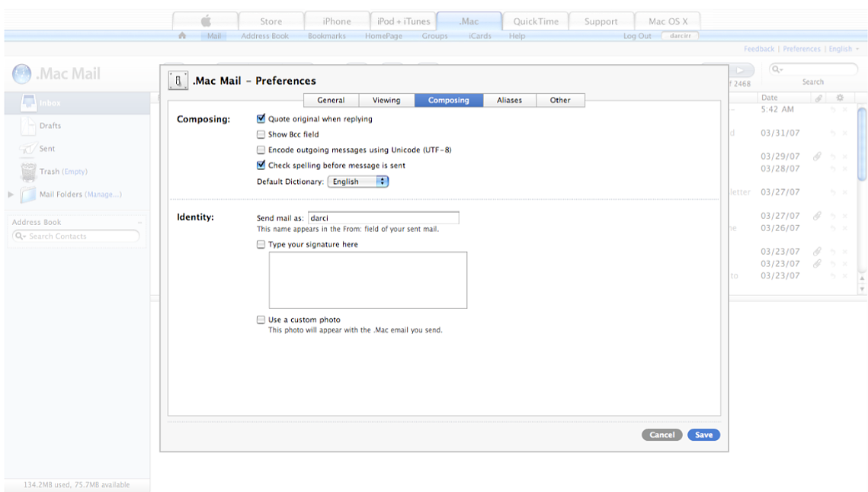
Task: Click the forward arrow toolbar button
Action: [741, 70]
